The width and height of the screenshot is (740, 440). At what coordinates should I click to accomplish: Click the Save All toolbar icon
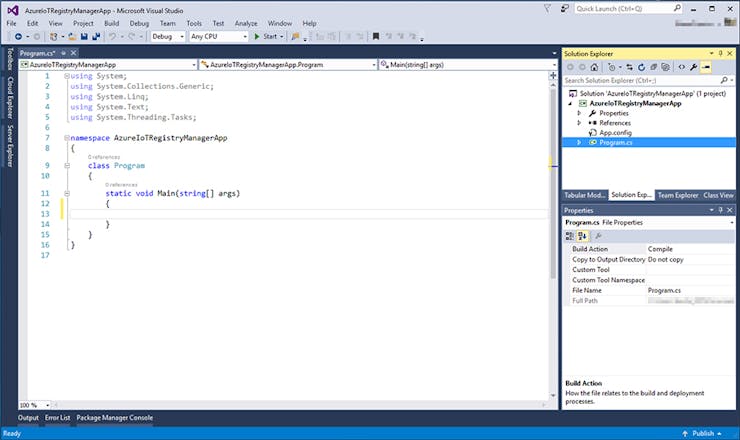[96, 36]
